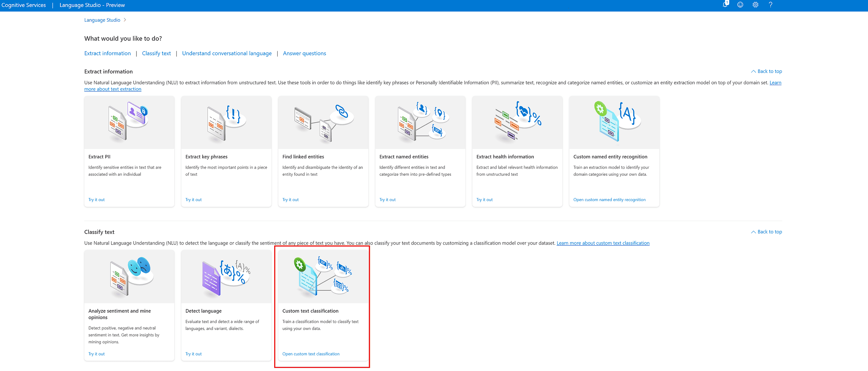Screen dimensions: 868x371
Task: Switch to the Classify text category
Action: click(x=156, y=53)
